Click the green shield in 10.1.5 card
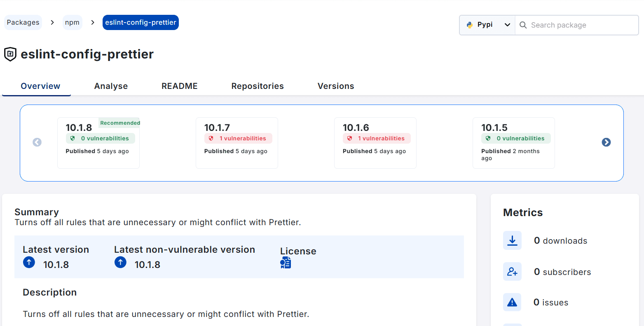644x326 pixels. point(488,138)
